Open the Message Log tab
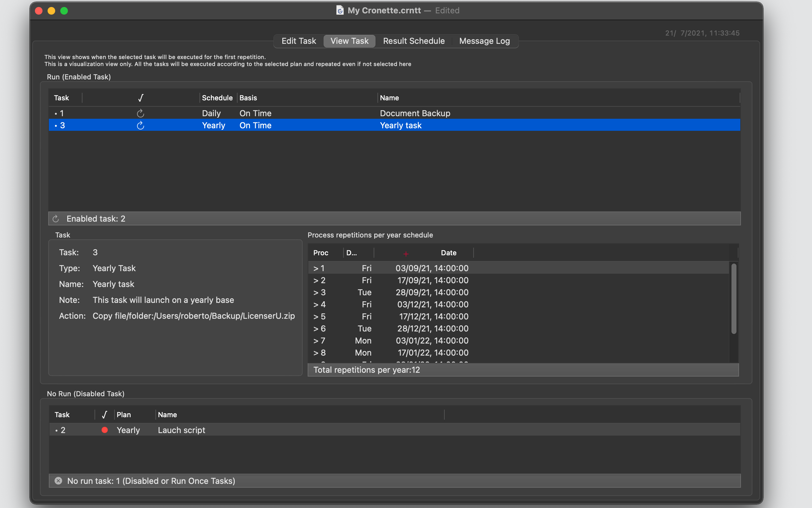The width and height of the screenshot is (812, 508). tap(484, 41)
